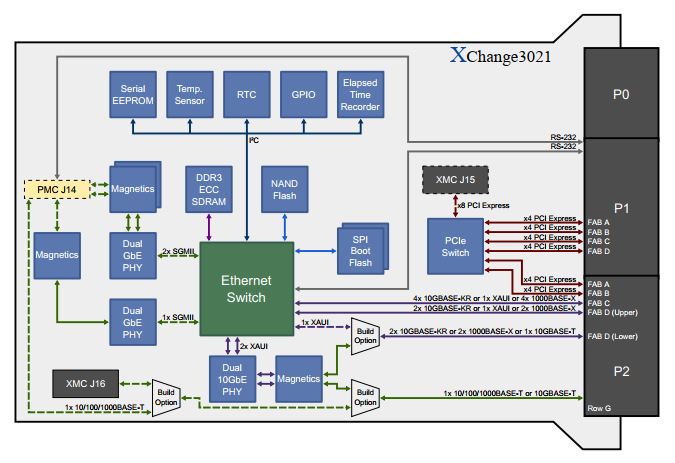
Task: Click the PCIe Switch block
Action: [455, 247]
